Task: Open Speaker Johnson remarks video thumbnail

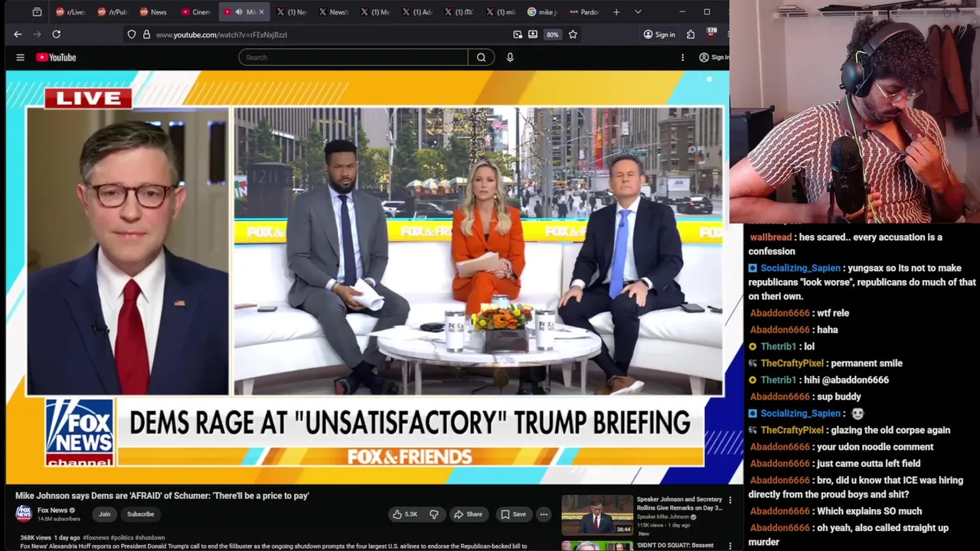Action: point(597,514)
